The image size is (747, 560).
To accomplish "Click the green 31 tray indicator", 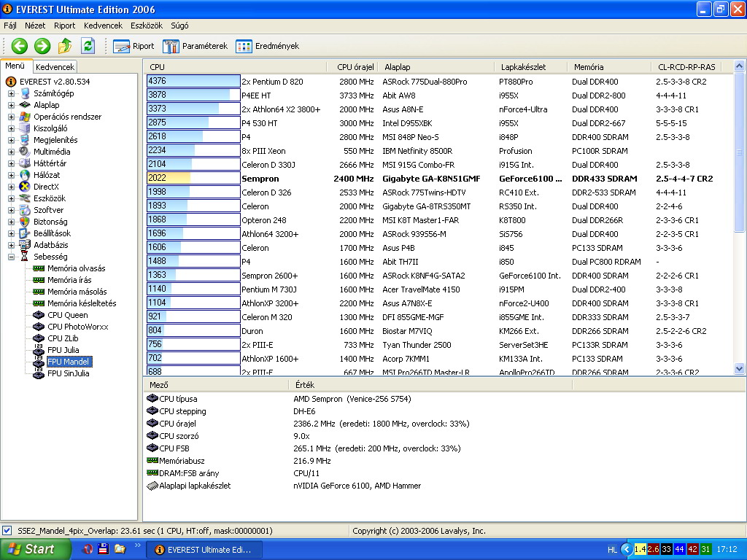I will tap(705, 549).
